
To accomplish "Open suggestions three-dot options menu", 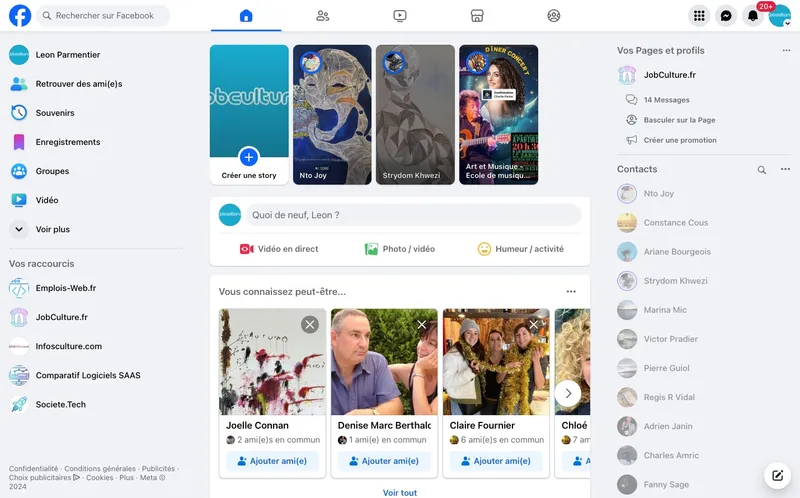I will (x=571, y=291).
